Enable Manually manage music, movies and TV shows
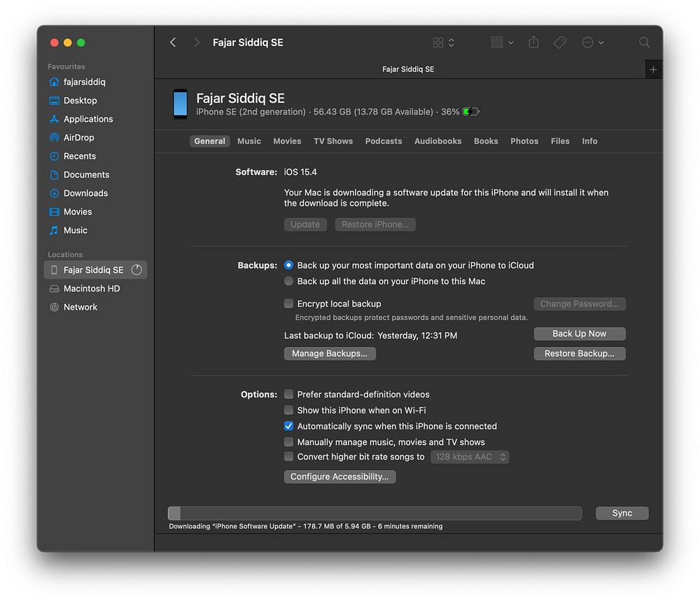The height and width of the screenshot is (601, 700). (x=289, y=442)
